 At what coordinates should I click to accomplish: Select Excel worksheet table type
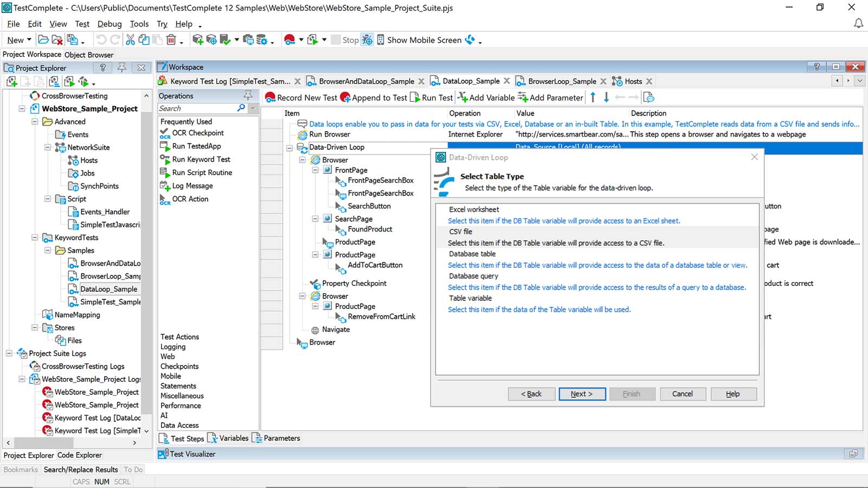597,215
